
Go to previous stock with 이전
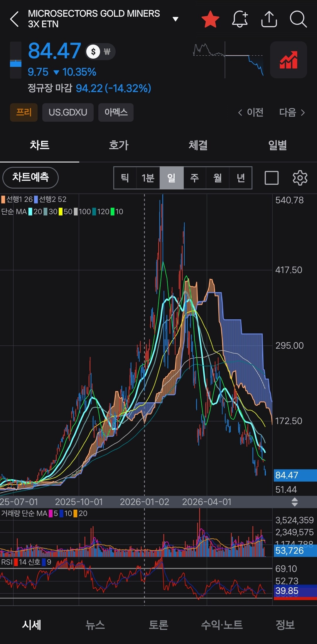[251, 112]
